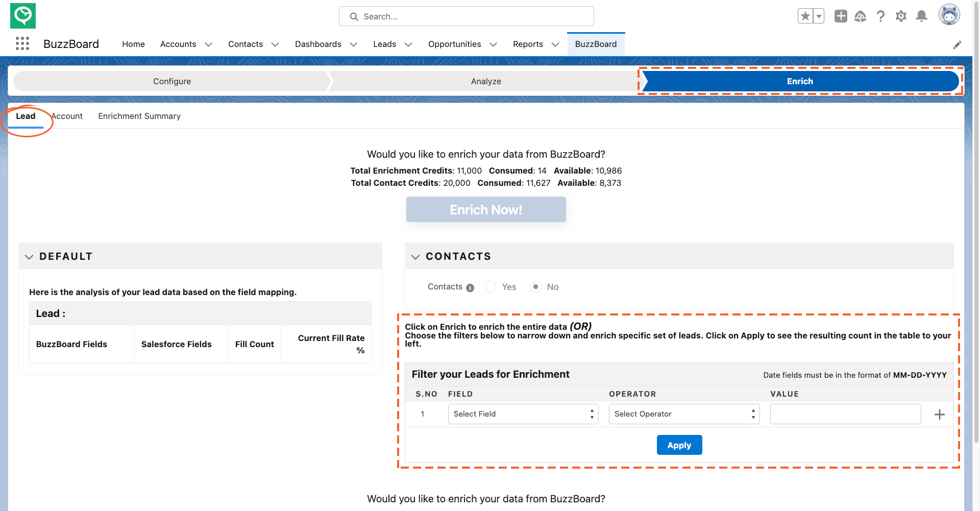Switch to the Account sub-tab
980x511 pixels.
pos(67,116)
